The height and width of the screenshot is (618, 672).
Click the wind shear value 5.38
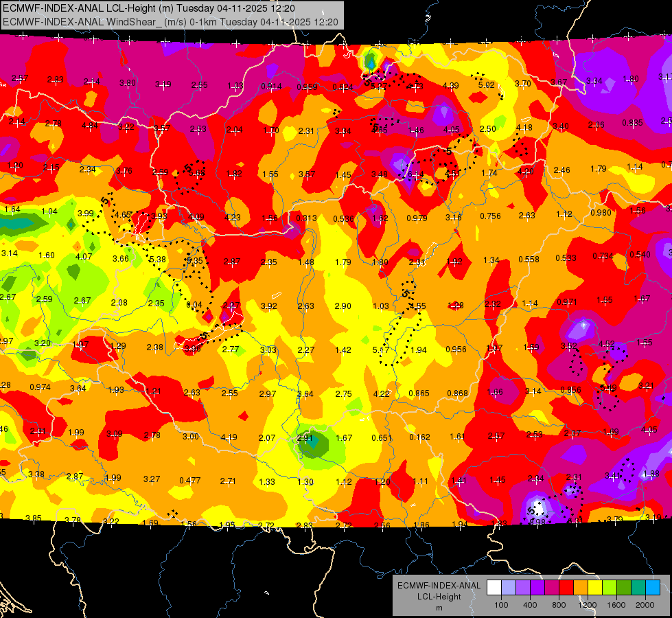[158, 259]
